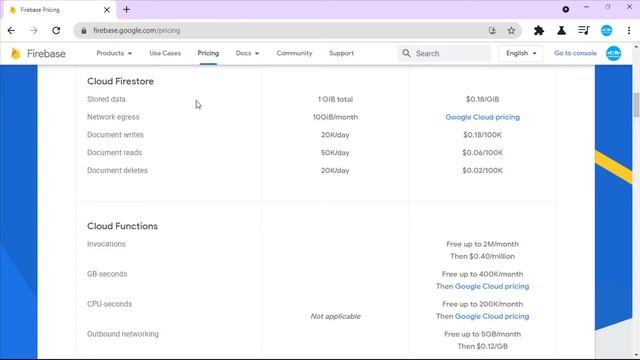Open Google Cloud pricing link for GB-seconds
Viewport: 640px width, 360px height.
[x=492, y=287]
